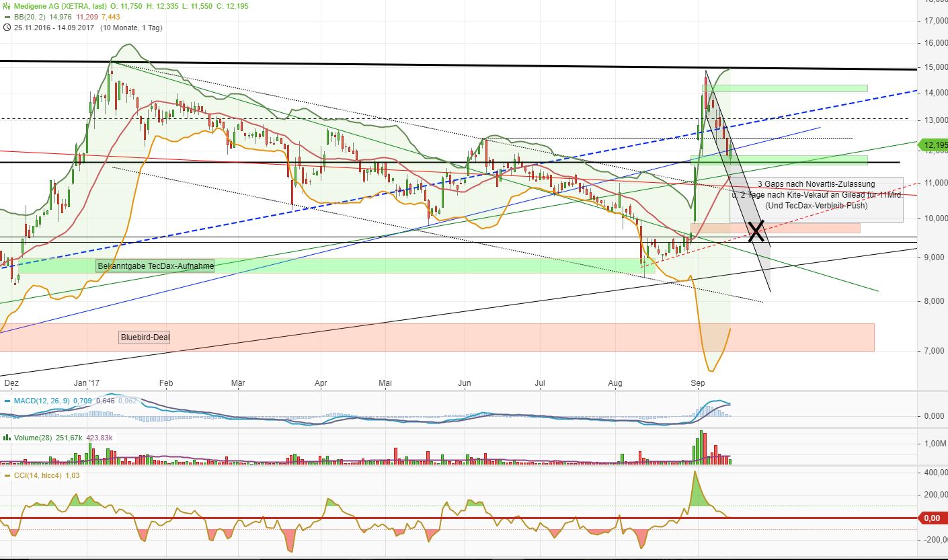
Task: Click the 'Sep' label on the time axis
Action: [697, 383]
